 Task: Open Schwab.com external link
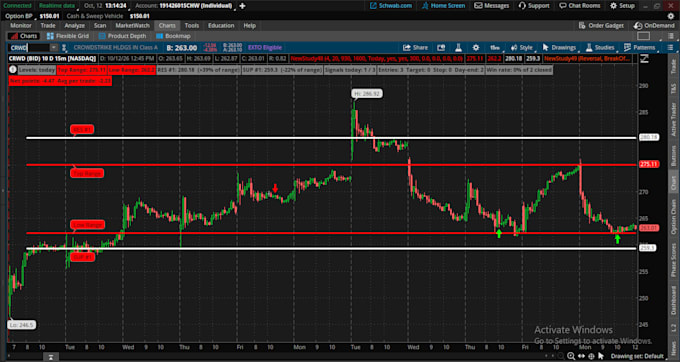(x=391, y=6)
